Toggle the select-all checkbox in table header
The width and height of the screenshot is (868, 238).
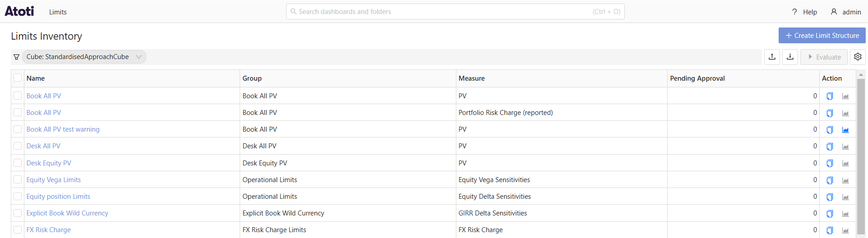coord(18,78)
